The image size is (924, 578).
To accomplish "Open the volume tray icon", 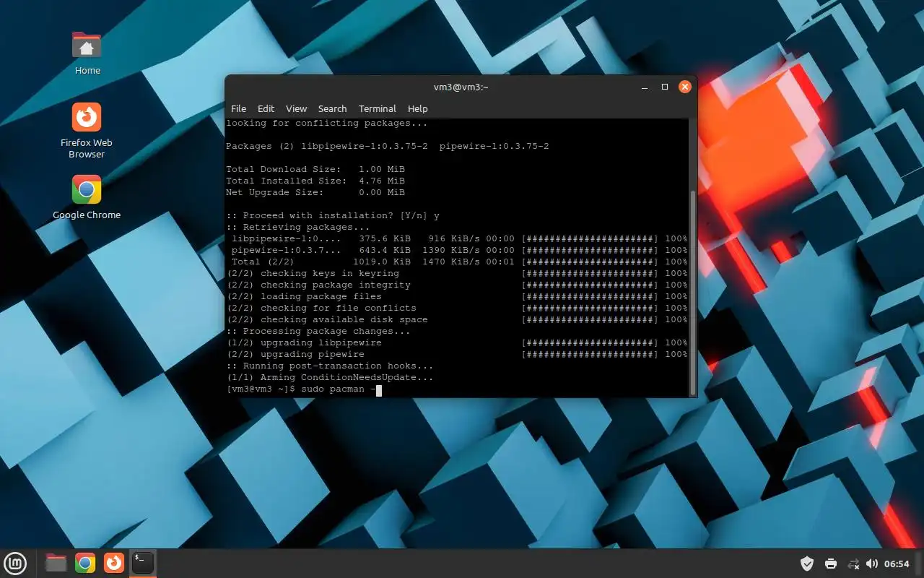I will click(872, 564).
